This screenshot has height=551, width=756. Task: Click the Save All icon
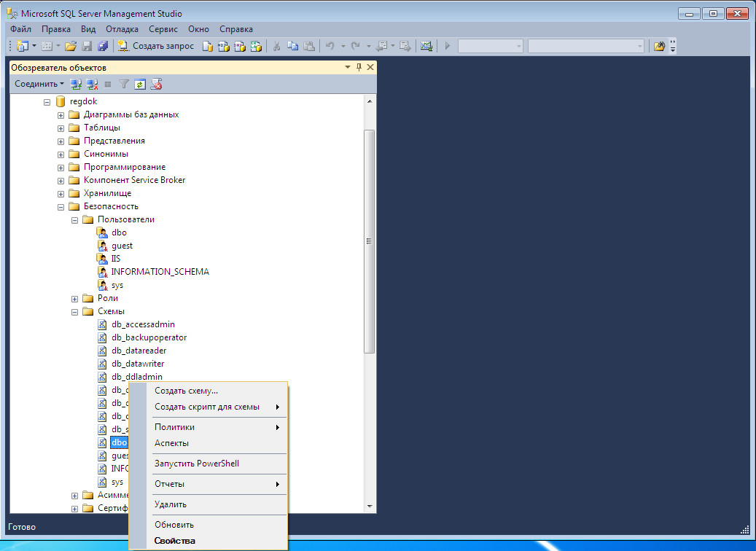(x=103, y=46)
